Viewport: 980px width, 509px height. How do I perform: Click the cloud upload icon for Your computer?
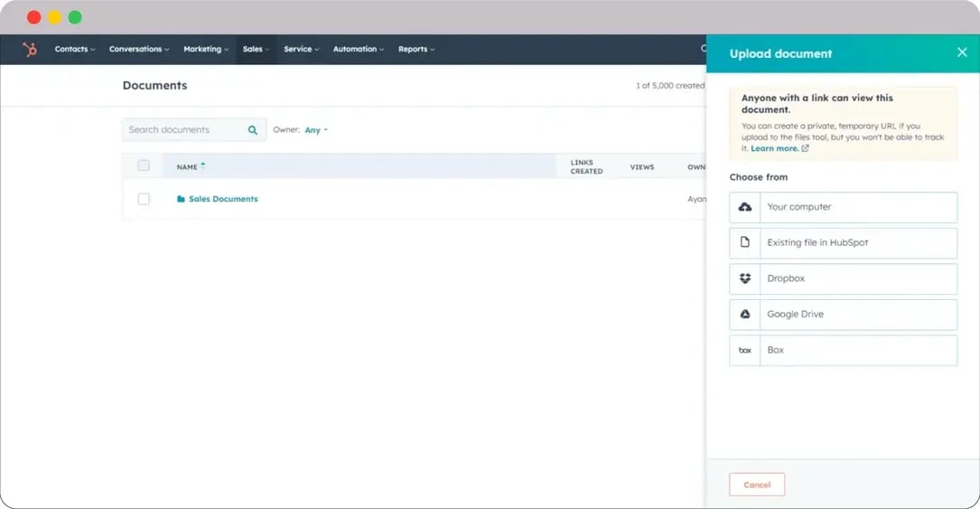745,207
